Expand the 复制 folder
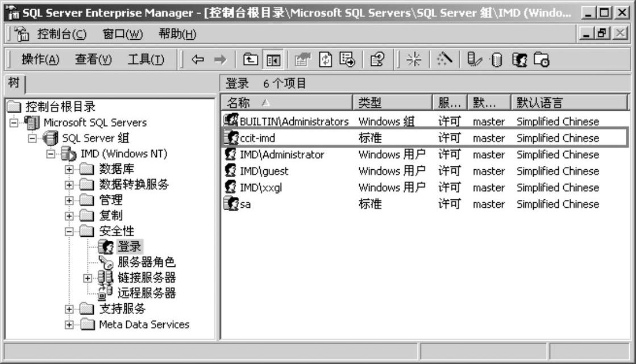This screenshot has width=636, height=364. (x=69, y=216)
